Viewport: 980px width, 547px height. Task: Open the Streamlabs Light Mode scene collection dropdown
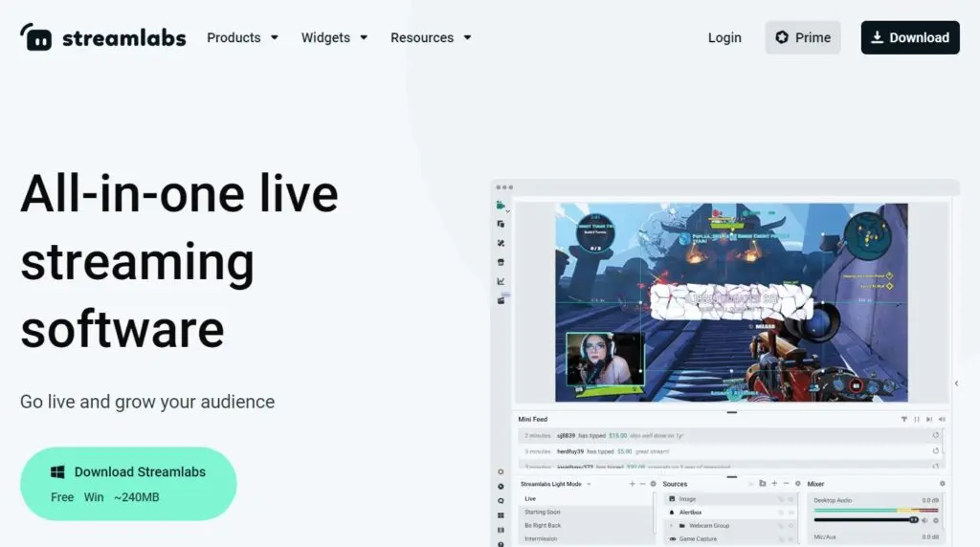tap(556, 484)
